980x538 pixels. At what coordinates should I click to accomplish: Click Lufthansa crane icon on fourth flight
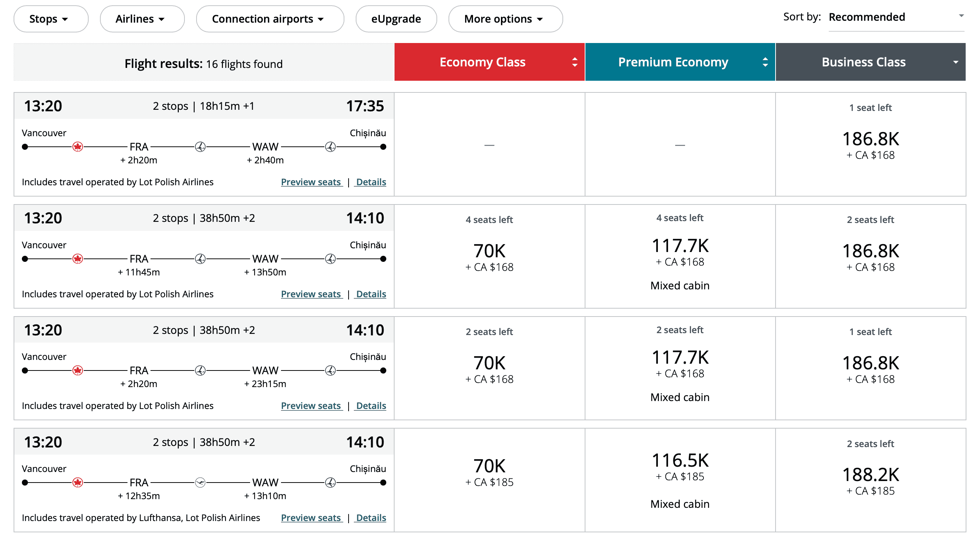click(200, 483)
